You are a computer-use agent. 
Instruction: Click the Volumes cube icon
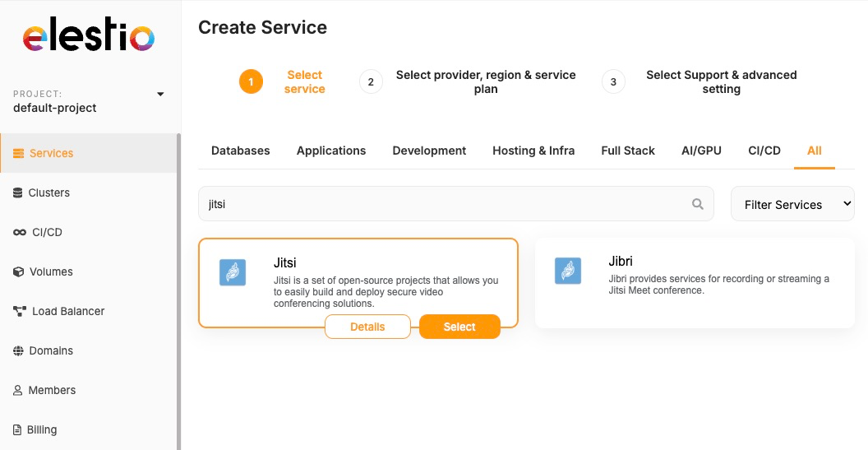[x=18, y=271]
